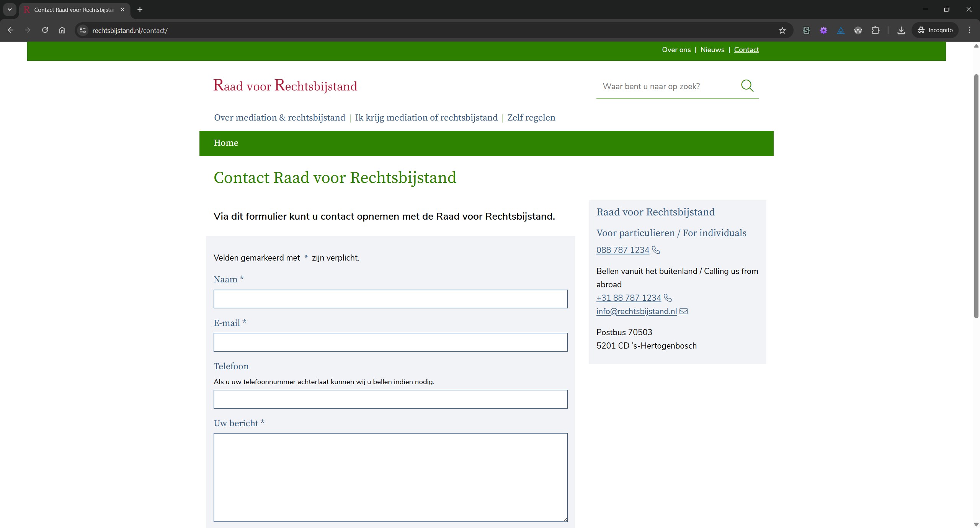Click the scrollbar down arrow
Image resolution: width=980 pixels, height=528 pixels.
pos(976,524)
